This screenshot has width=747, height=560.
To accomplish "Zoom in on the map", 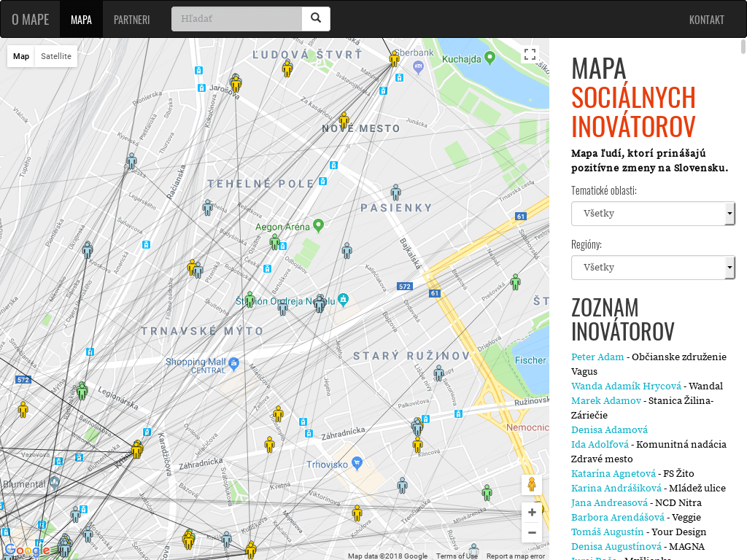I will click(532, 513).
